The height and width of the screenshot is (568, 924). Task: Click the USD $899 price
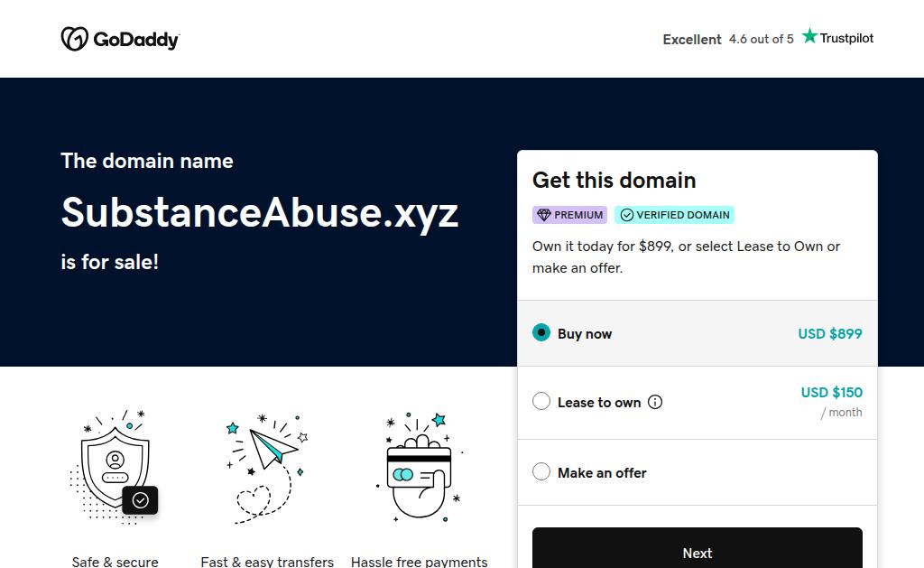pyautogui.click(x=829, y=333)
